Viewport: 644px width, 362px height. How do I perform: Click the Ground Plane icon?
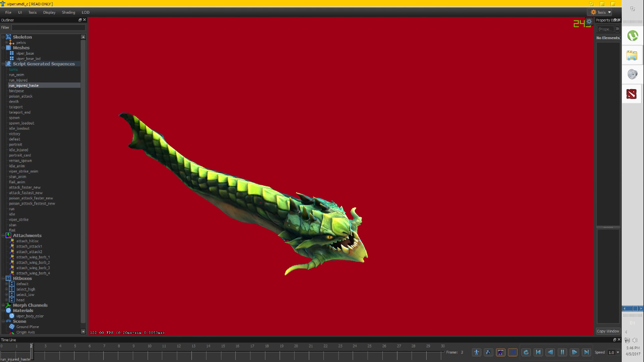12,327
